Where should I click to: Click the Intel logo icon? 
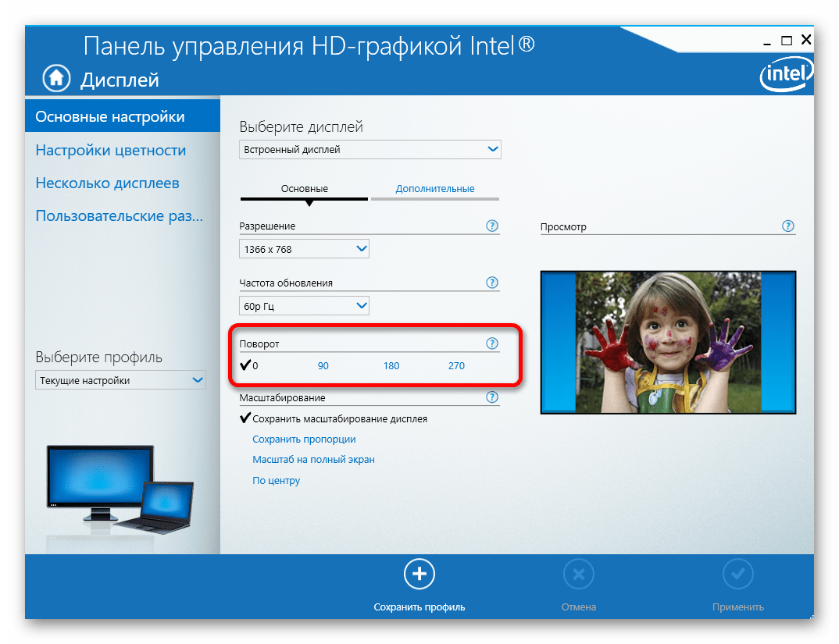786,76
